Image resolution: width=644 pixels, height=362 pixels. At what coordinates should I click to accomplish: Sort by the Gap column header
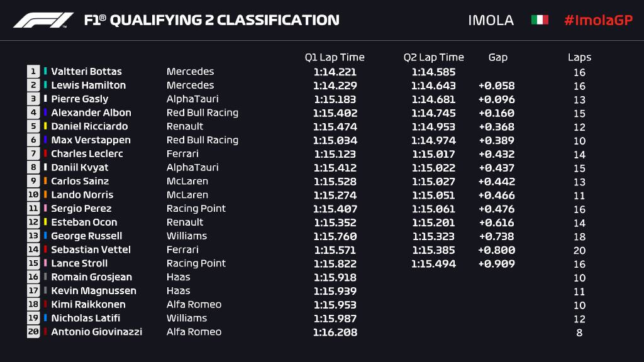497,57
